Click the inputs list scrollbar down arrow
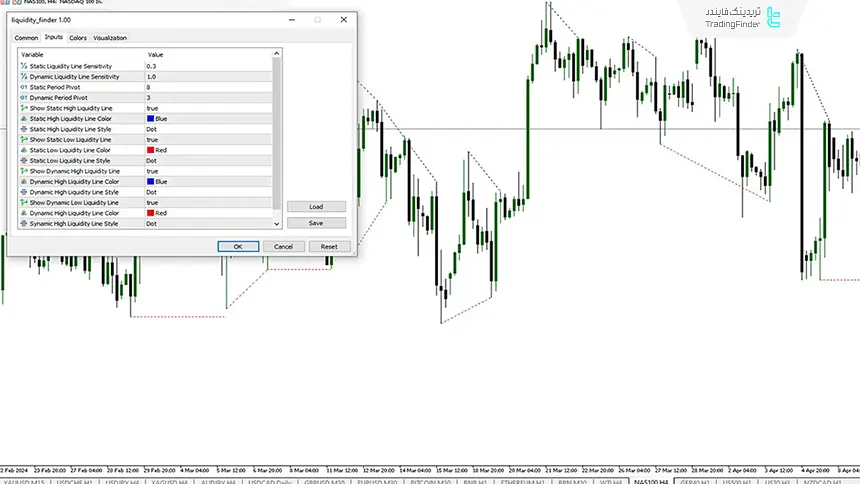This screenshot has width=860, height=484. pyautogui.click(x=277, y=224)
